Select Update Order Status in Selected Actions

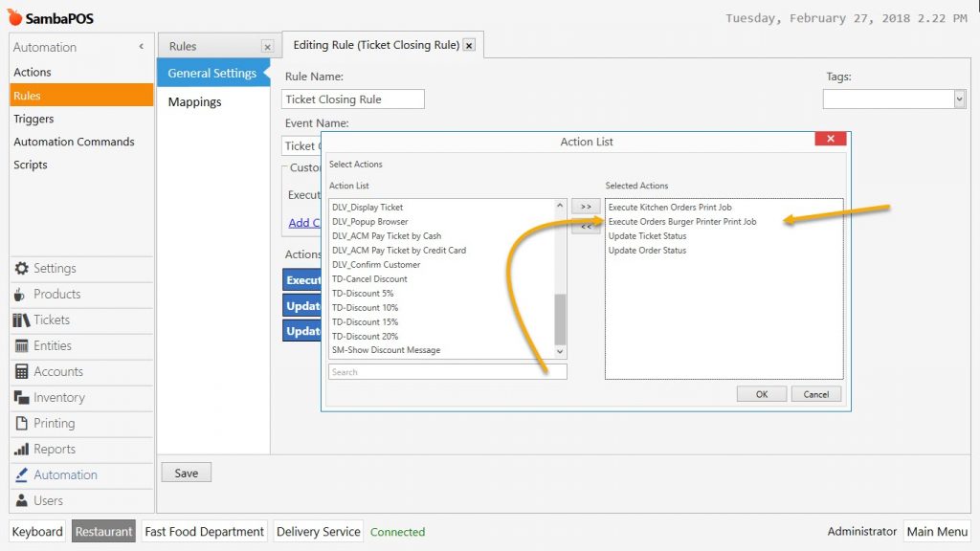click(x=648, y=251)
